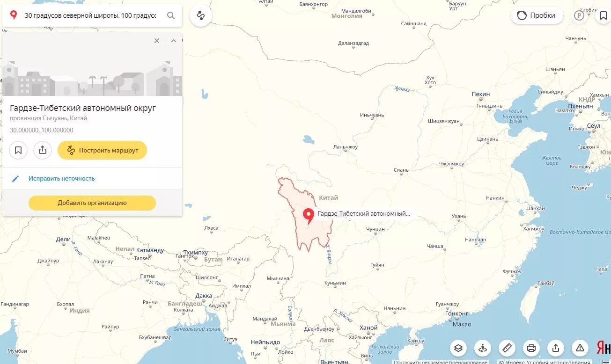This screenshot has width=611, height=364.
Task: Open bookmarks icon at top right
Action: (x=603, y=15)
